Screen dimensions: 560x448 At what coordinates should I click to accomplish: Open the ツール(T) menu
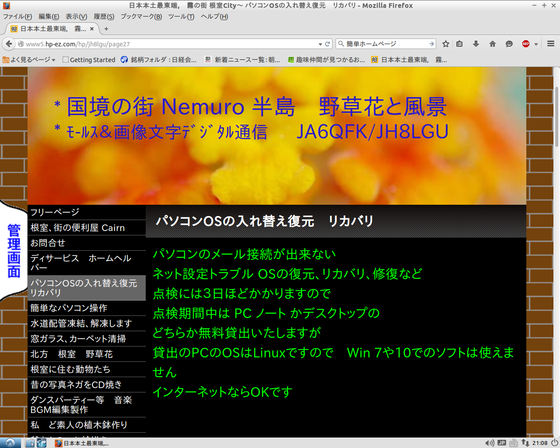pyautogui.click(x=181, y=16)
